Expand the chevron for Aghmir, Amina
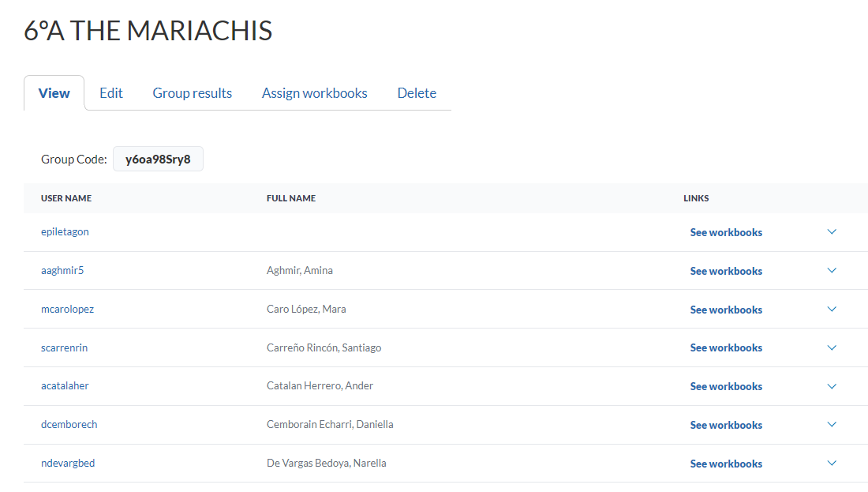The width and height of the screenshot is (868, 492). pyautogui.click(x=831, y=271)
